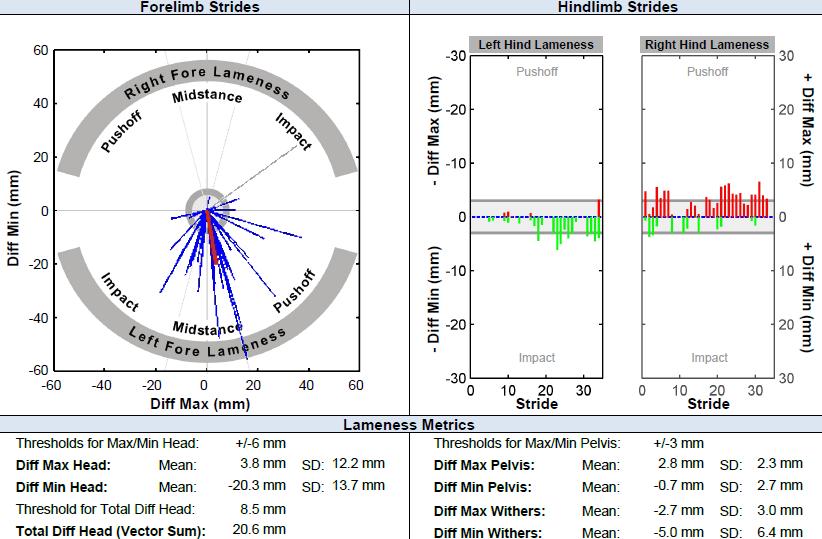Image resolution: width=822 pixels, height=539 pixels.
Task: Click the 2.7 mm Diff Min Pelvis SD value
Action: [x=780, y=486]
